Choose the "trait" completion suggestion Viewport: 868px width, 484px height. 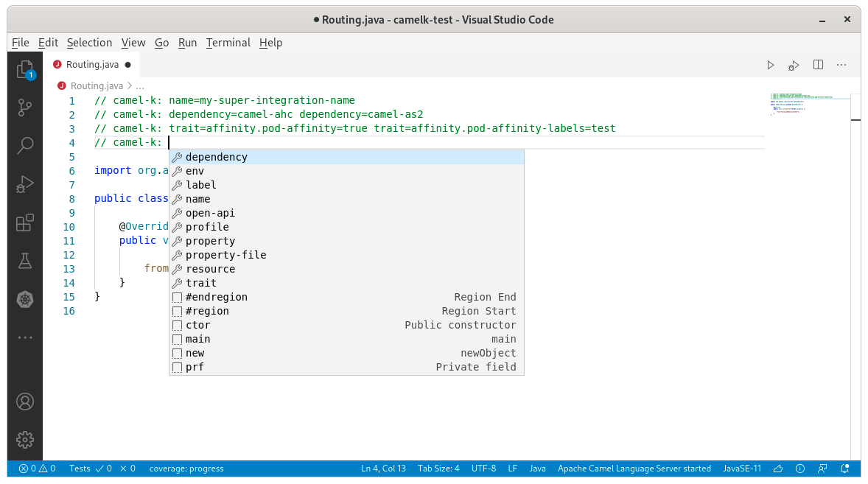(200, 283)
